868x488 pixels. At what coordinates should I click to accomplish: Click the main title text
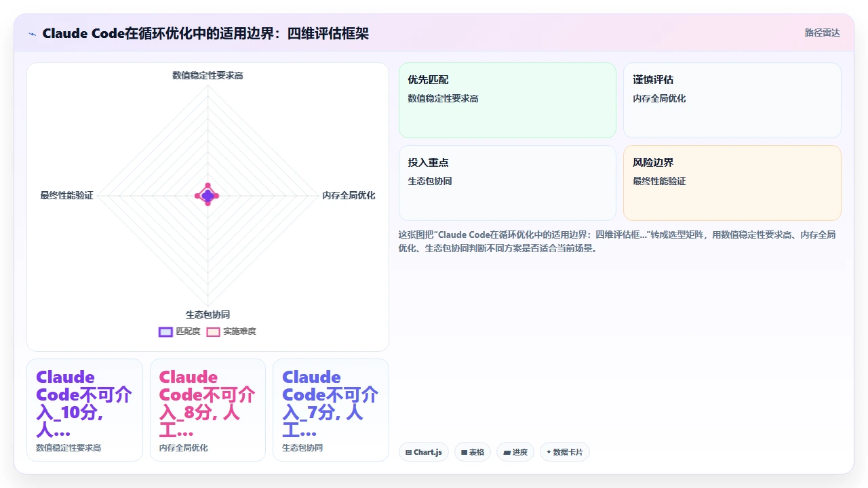pos(205,33)
